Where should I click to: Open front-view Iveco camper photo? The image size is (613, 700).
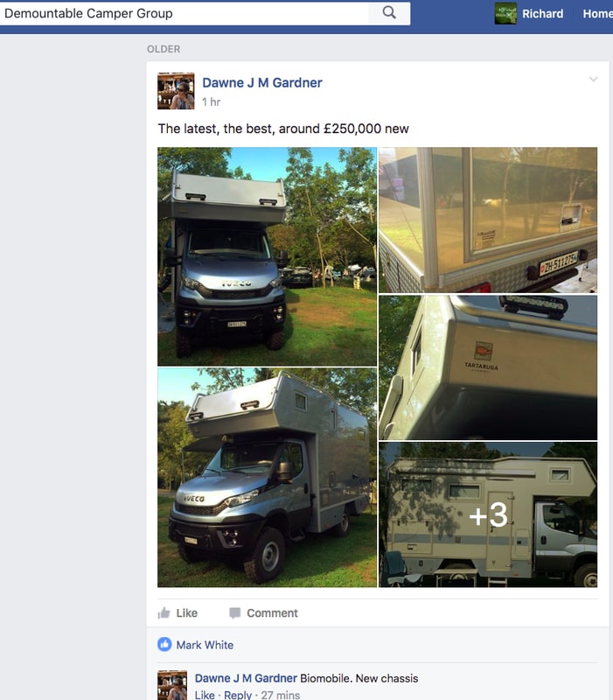pos(267,256)
